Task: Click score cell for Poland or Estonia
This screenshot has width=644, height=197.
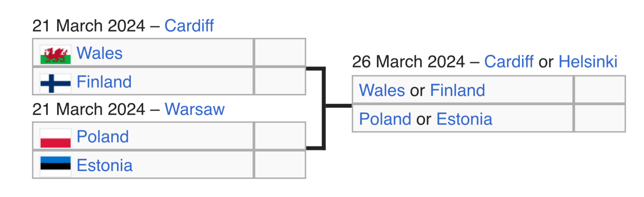Action: pos(599,118)
